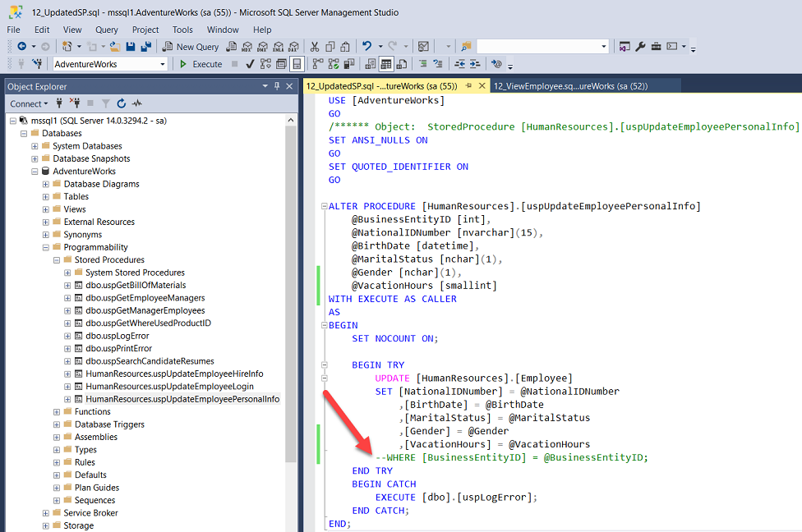Toggle Include Actual Execution Plan
The height and width of the screenshot is (532, 802).
coord(318,64)
